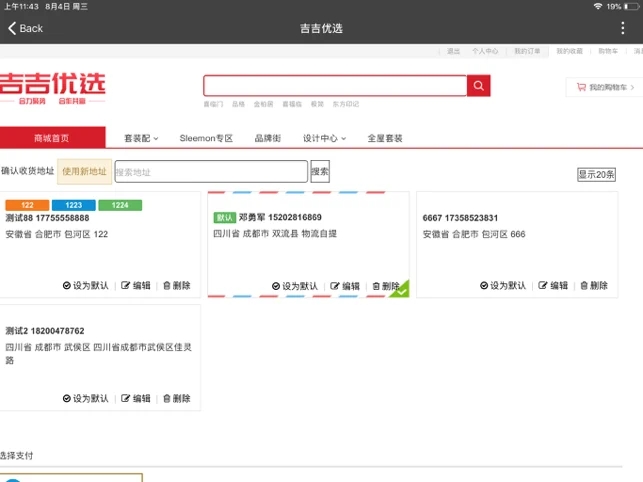
Task: Expand the 套装配 dropdown menu
Action: [x=141, y=138]
